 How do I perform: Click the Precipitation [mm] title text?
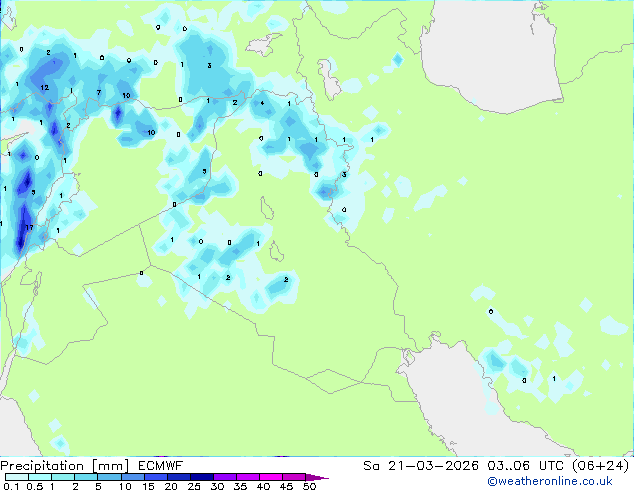(65, 466)
